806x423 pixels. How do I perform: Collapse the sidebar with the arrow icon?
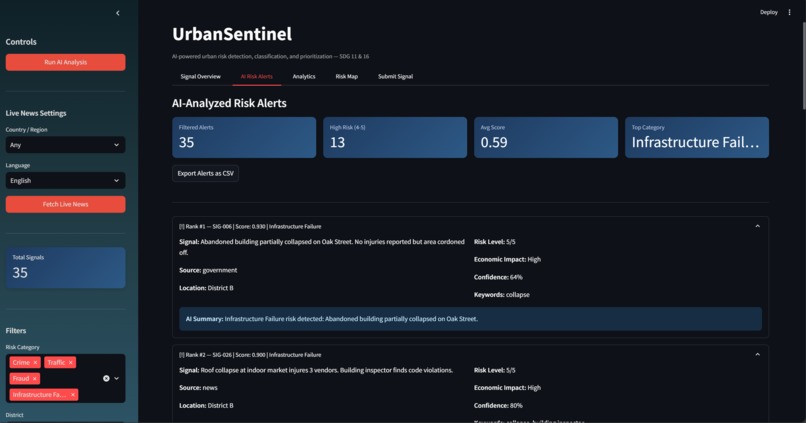[118, 13]
